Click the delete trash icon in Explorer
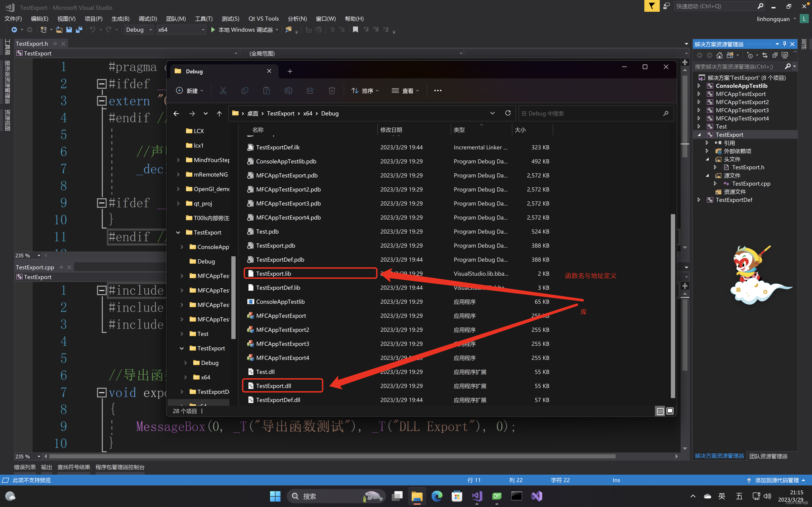The image size is (812, 507). tap(331, 91)
